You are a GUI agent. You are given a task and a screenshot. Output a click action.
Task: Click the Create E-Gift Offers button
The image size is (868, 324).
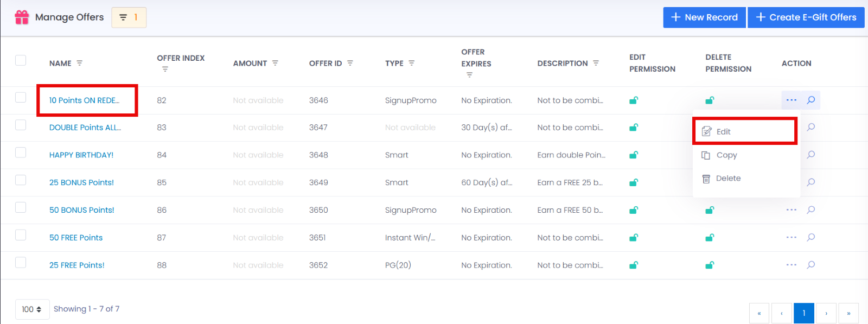click(x=806, y=17)
